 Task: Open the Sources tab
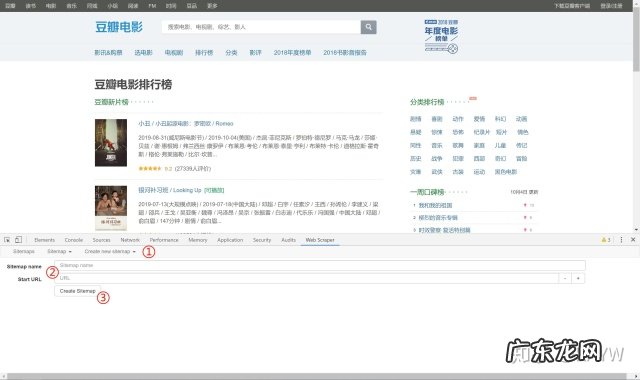101,240
